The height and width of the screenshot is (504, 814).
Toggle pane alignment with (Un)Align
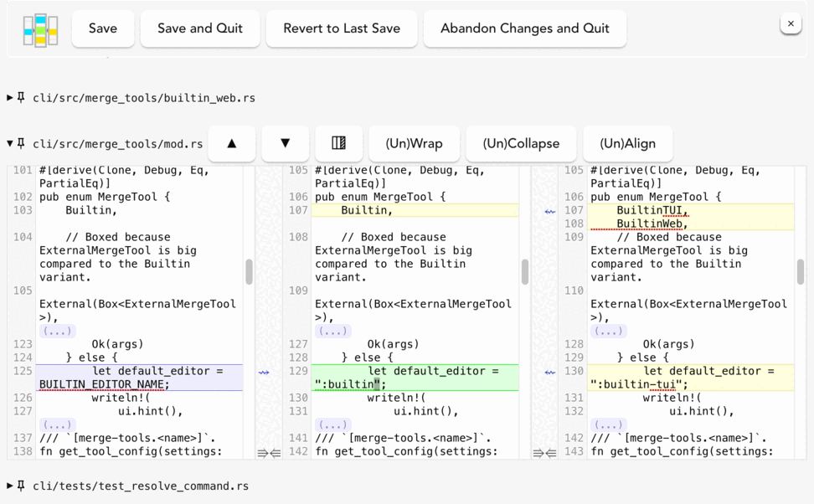point(627,143)
